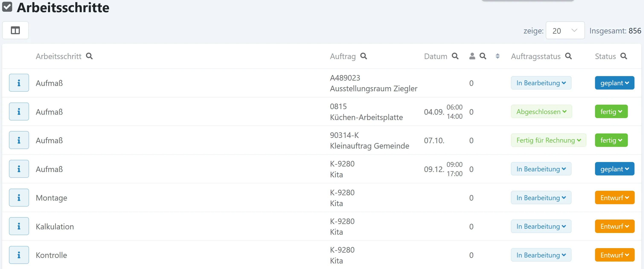Image resolution: width=644 pixels, height=269 pixels.
Task: Click the sort arrows icon in the table header
Action: tap(497, 56)
